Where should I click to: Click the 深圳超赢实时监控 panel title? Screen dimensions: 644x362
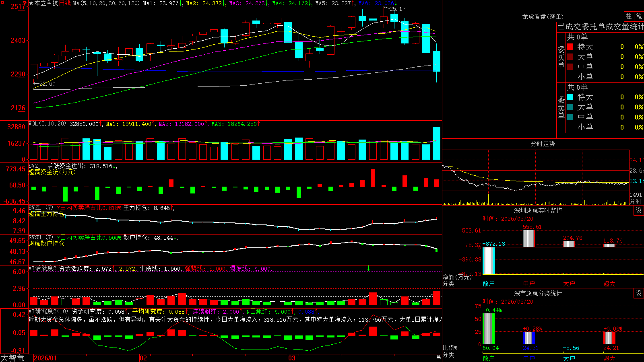(538, 210)
